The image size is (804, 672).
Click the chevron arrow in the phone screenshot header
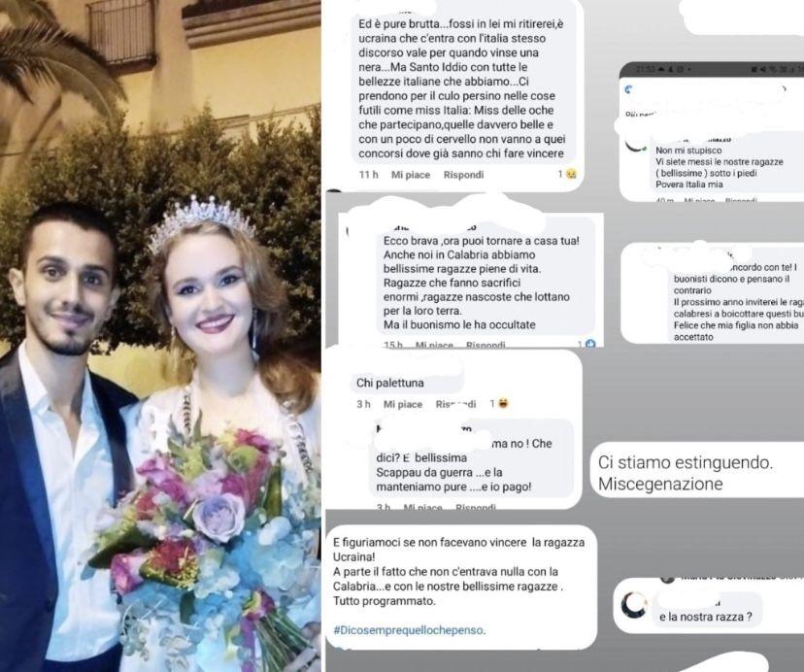click(x=783, y=88)
